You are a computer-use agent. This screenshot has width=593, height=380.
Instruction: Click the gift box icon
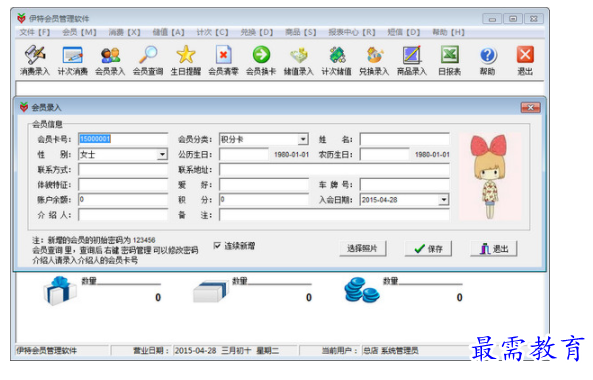(60, 290)
